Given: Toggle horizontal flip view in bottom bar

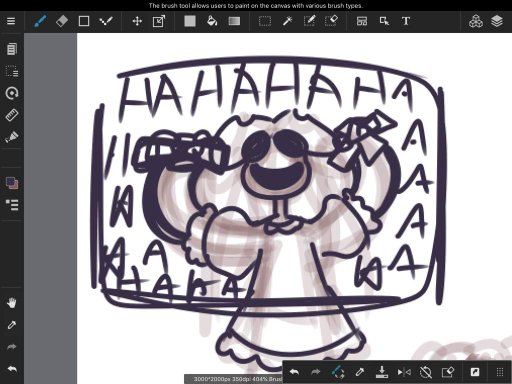Looking at the screenshot, I should (404, 372).
